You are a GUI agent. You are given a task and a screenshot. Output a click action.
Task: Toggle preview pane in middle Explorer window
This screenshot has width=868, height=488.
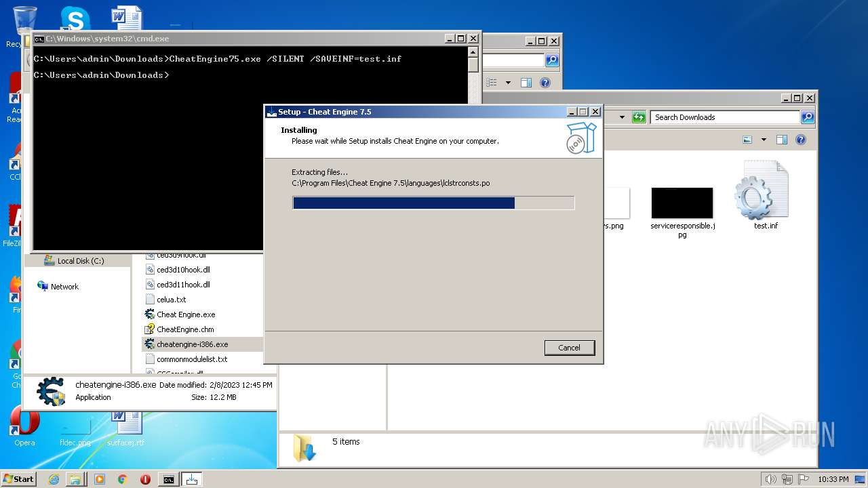click(526, 83)
